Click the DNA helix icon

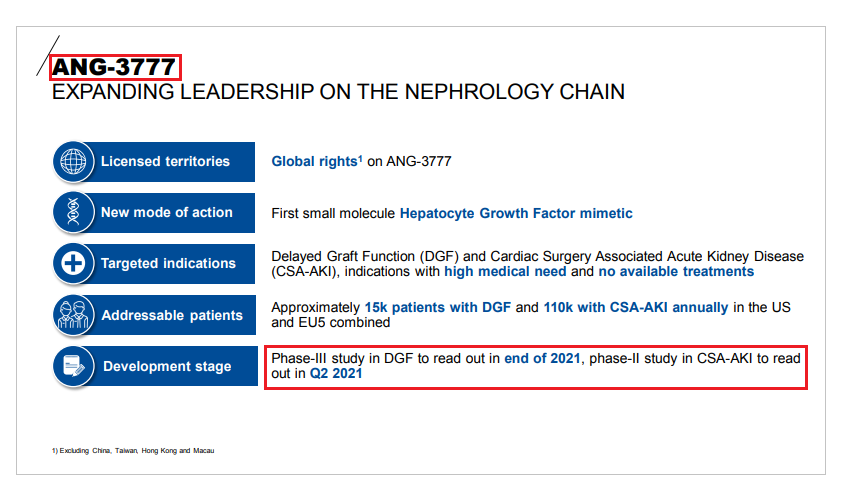(74, 212)
